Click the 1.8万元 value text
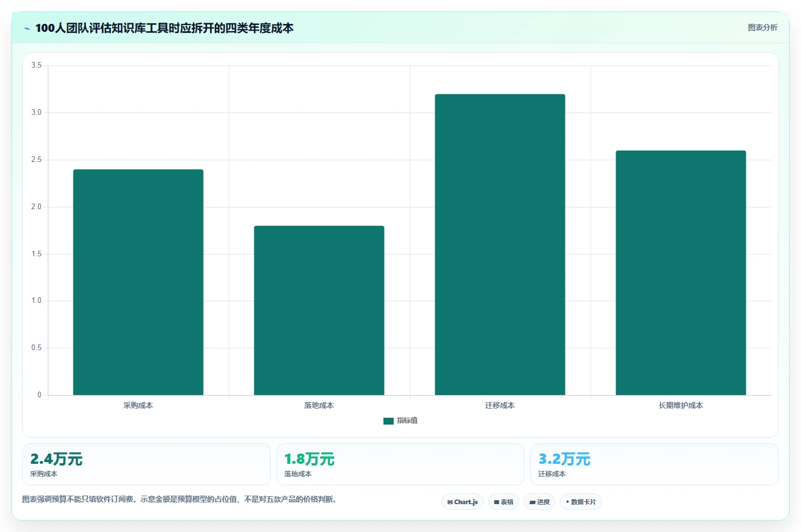801x532 pixels. tap(309, 459)
